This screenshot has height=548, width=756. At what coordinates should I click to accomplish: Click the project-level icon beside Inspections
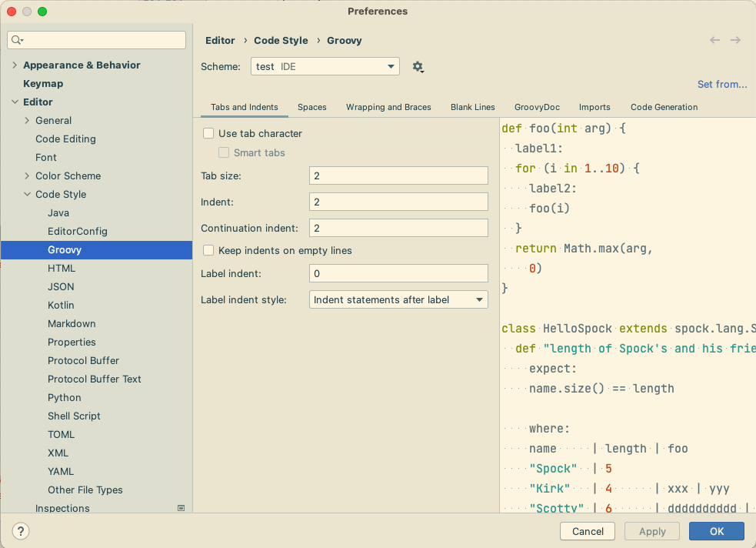(182, 508)
